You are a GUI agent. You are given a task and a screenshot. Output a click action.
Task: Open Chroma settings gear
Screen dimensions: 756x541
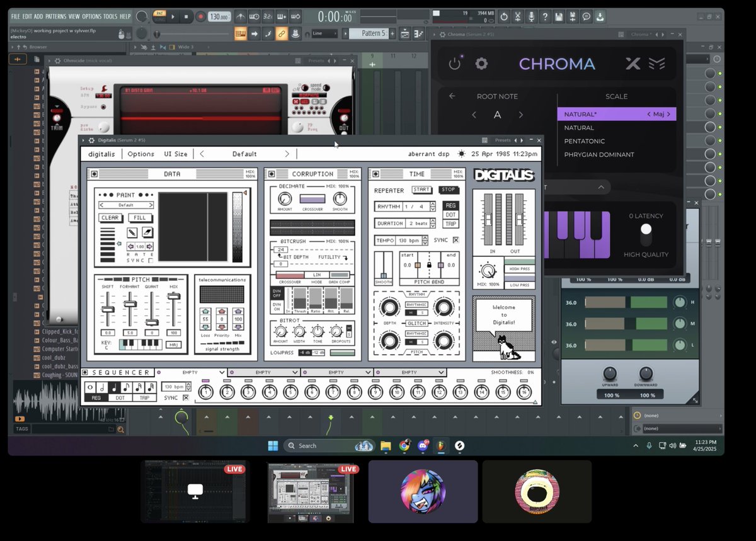point(481,64)
